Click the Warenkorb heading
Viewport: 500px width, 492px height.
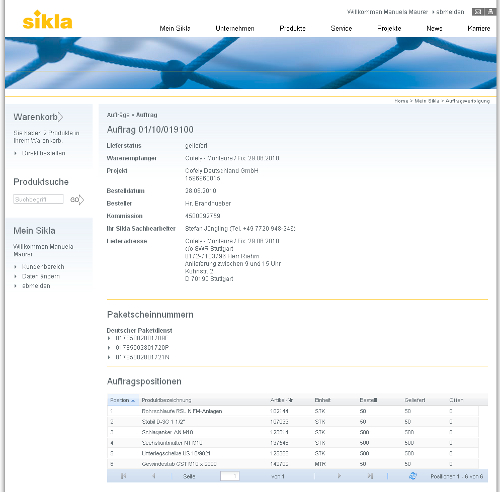pyautogui.click(x=35, y=117)
